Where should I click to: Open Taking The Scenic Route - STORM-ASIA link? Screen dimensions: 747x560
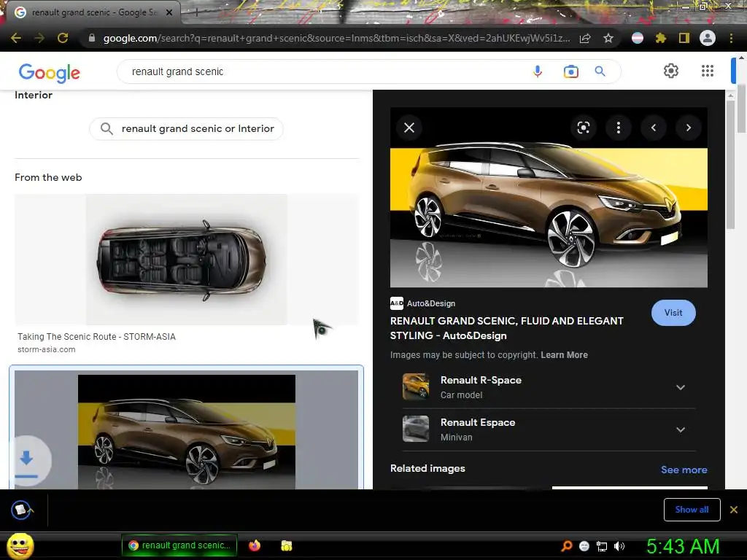click(97, 337)
